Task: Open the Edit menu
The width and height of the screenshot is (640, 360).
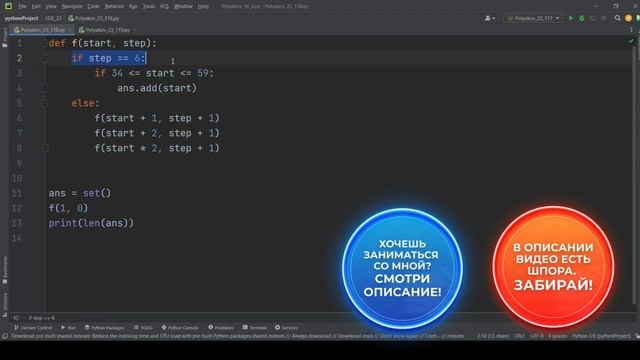Action: [36, 6]
